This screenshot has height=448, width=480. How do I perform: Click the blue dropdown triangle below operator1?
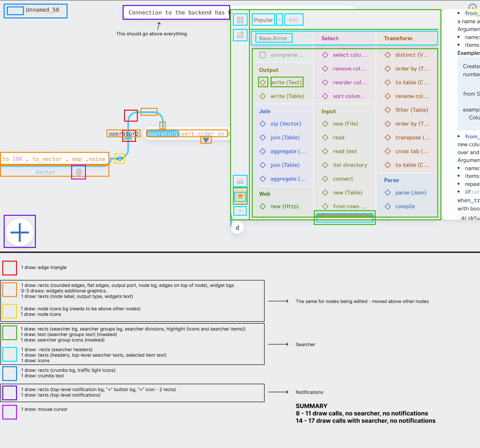coord(206,140)
